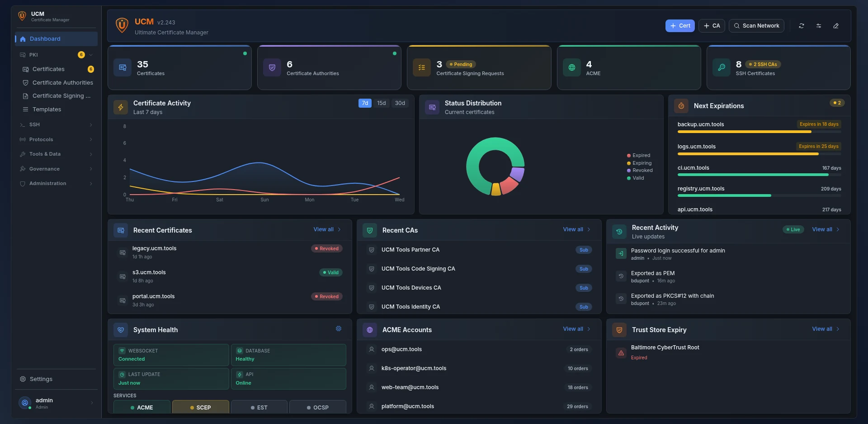Click the + CA button
The image size is (868, 424).
point(712,26)
